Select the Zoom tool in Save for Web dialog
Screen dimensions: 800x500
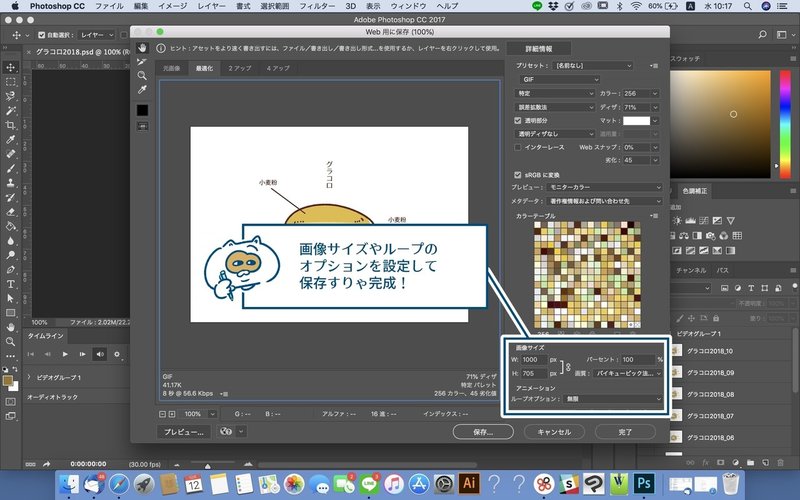tap(142, 76)
